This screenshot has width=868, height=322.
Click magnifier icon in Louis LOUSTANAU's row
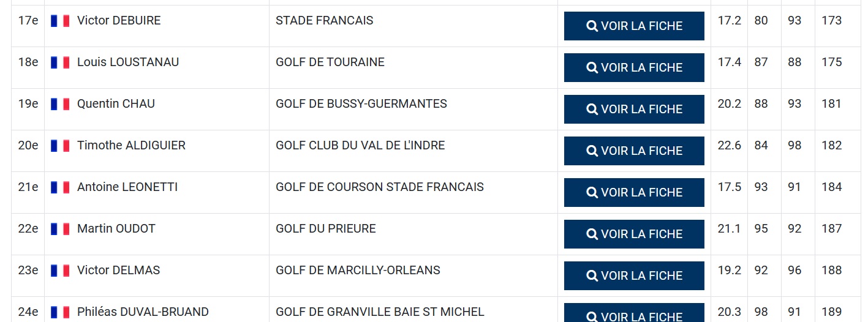click(592, 68)
